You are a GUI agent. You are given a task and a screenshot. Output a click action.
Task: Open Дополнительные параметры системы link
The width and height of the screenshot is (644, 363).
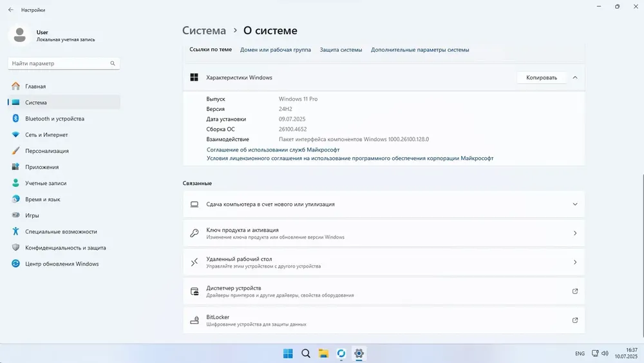pos(420,50)
